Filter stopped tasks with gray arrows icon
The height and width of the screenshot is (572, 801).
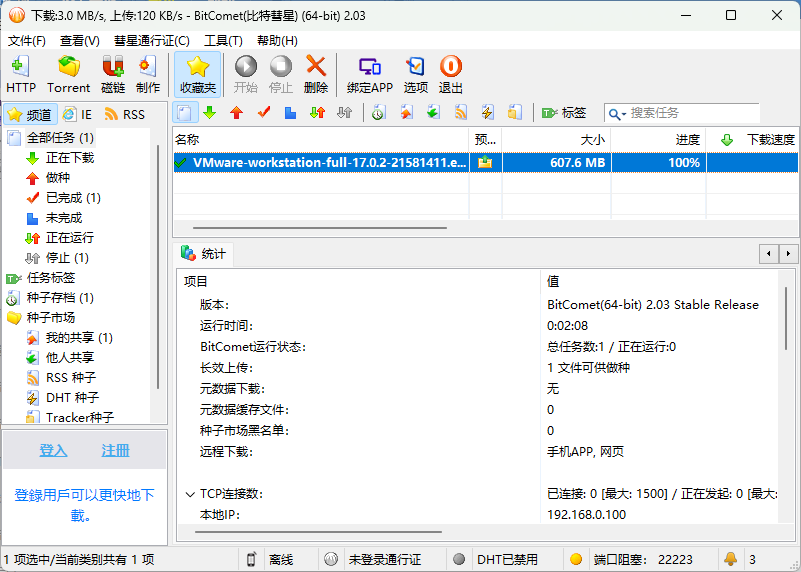tap(344, 113)
